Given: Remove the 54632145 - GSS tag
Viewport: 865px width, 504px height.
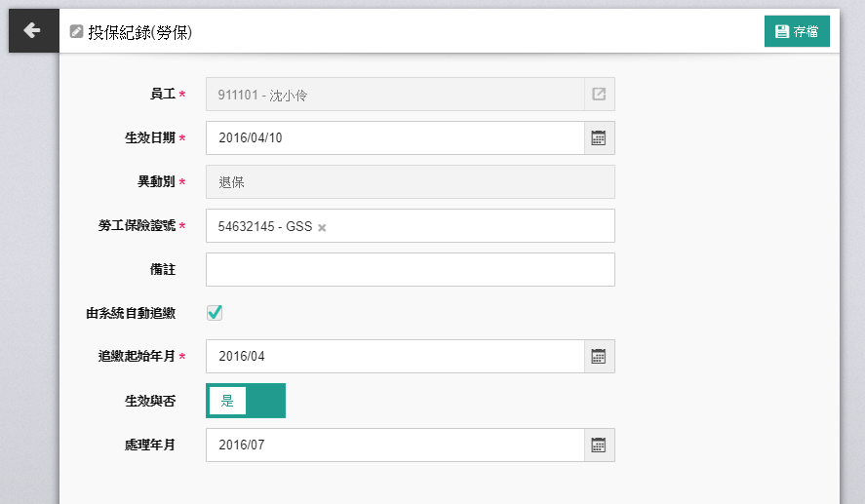Looking at the screenshot, I should 323,227.
